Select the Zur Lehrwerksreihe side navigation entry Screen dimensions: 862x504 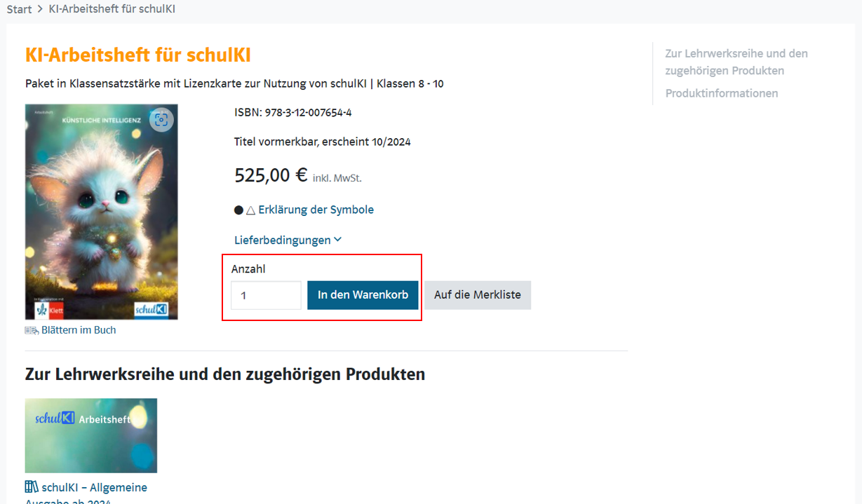point(736,62)
